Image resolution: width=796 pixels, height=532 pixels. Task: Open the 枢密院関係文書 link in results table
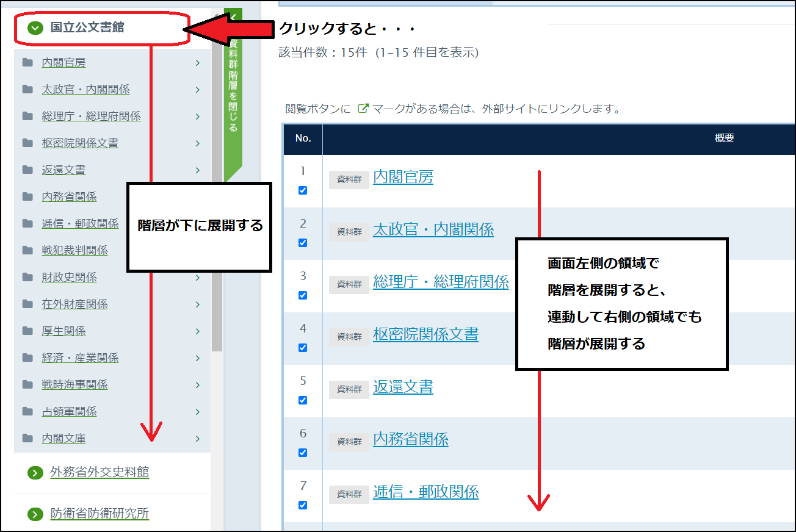pyautogui.click(x=425, y=335)
